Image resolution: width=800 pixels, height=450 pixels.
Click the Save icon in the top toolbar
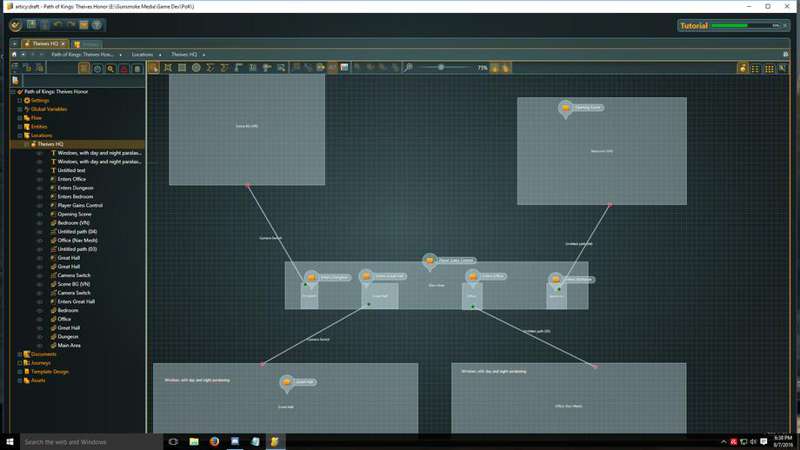(31, 24)
